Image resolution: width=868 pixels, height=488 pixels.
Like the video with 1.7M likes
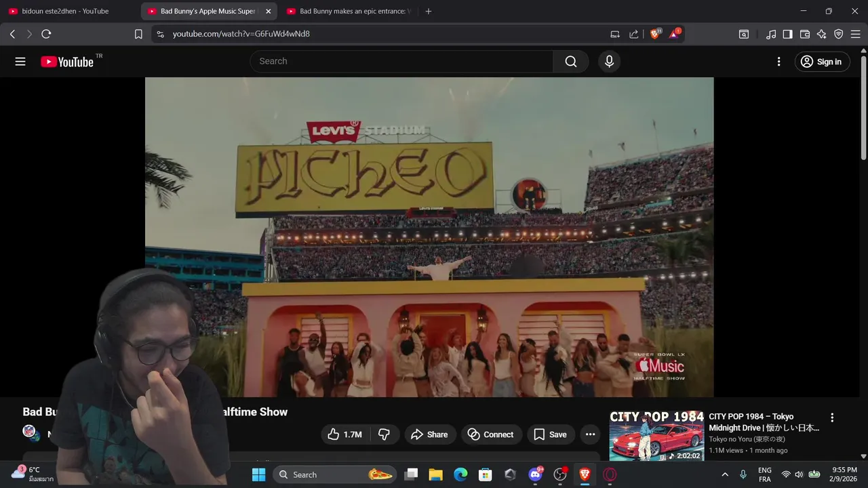pyautogui.click(x=345, y=434)
